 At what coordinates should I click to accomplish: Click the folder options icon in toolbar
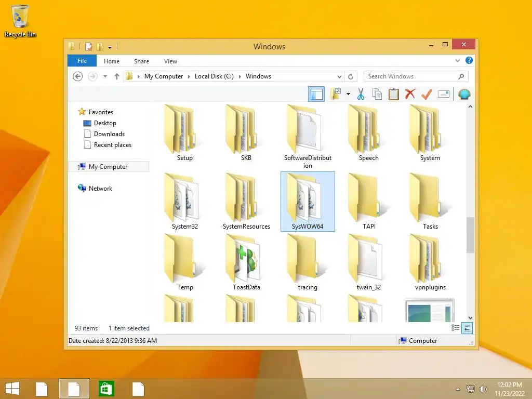coord(336,94)
